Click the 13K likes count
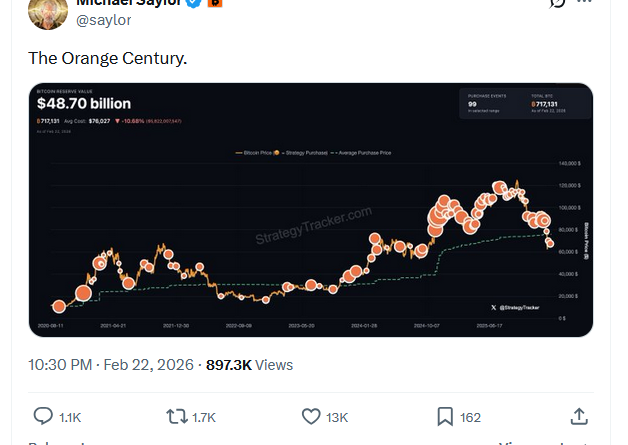The image size is (628, 445). click(x=337, y=416)
